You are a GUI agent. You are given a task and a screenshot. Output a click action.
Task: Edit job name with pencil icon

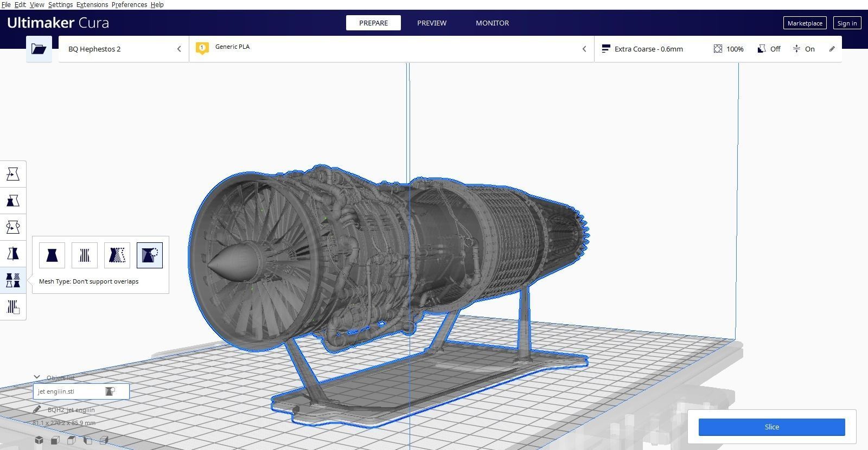click(x=37, y=409)
